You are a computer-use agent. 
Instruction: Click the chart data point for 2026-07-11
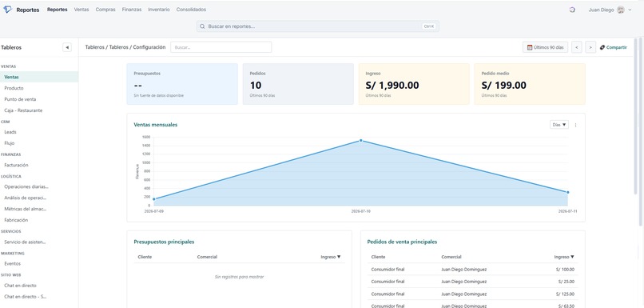tap(567, 192)
